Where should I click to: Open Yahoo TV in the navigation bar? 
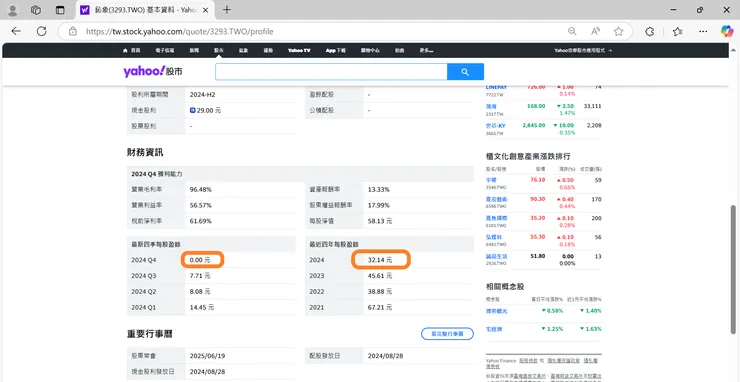tap(299, 50)
